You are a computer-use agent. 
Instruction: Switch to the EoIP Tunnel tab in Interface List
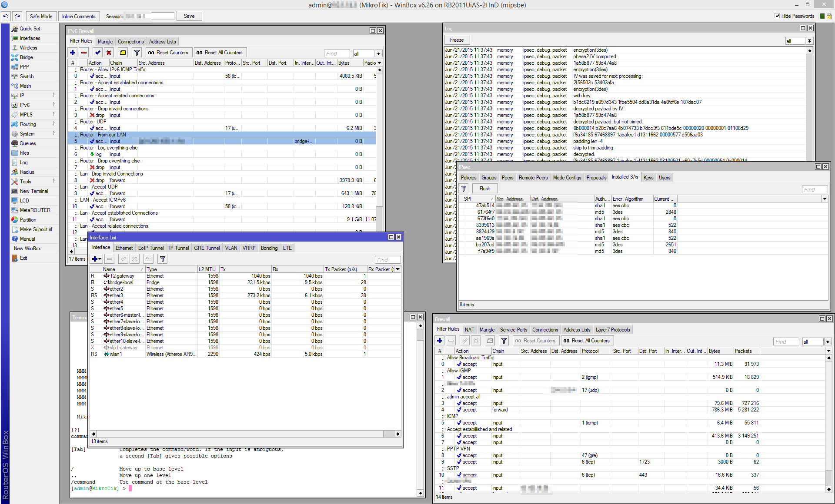coord(151,248)
